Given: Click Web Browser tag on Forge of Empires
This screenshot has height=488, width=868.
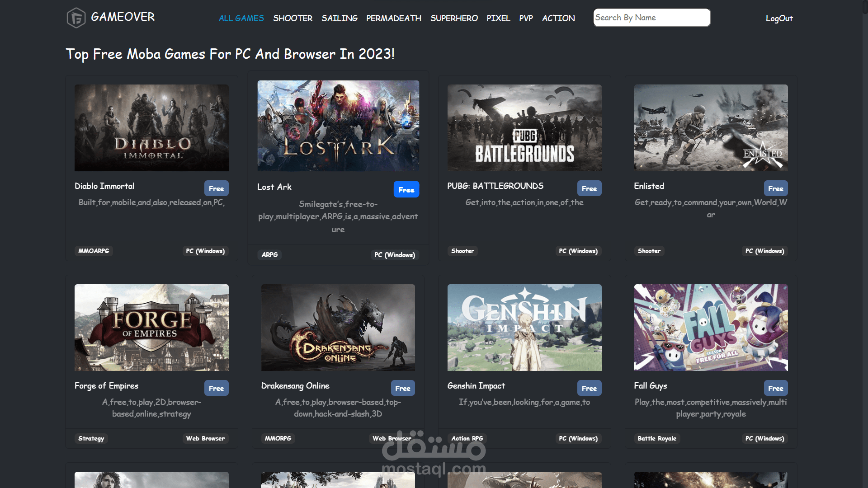Looking at the screenshot, I should 205,438.
